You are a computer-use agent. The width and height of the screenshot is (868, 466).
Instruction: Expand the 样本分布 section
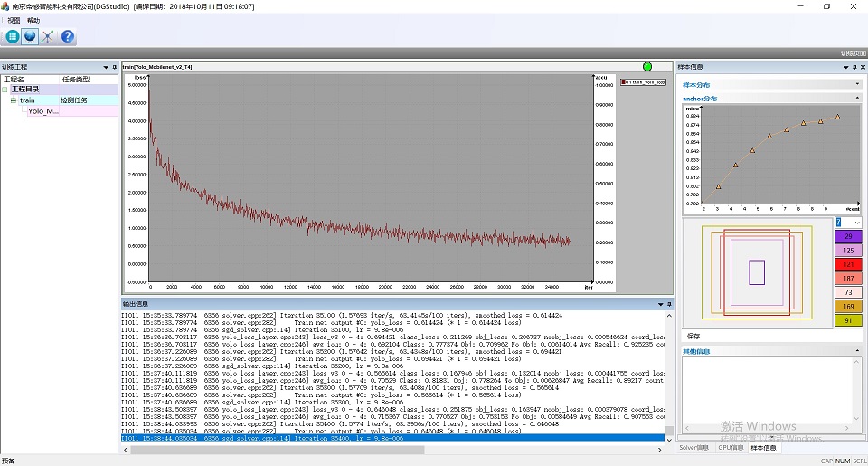pyautogui.click(x=856, y=84)
